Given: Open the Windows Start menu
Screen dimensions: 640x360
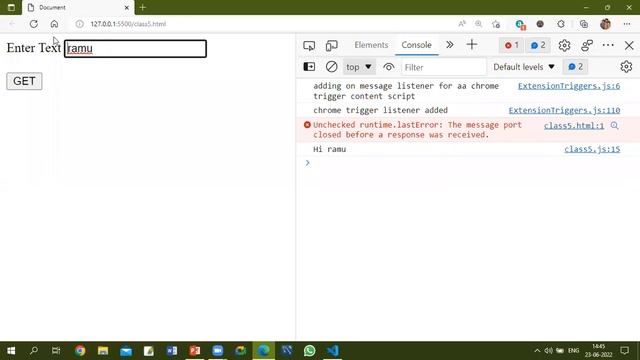Looking at the screenshot, I should (x=11, y=351).
